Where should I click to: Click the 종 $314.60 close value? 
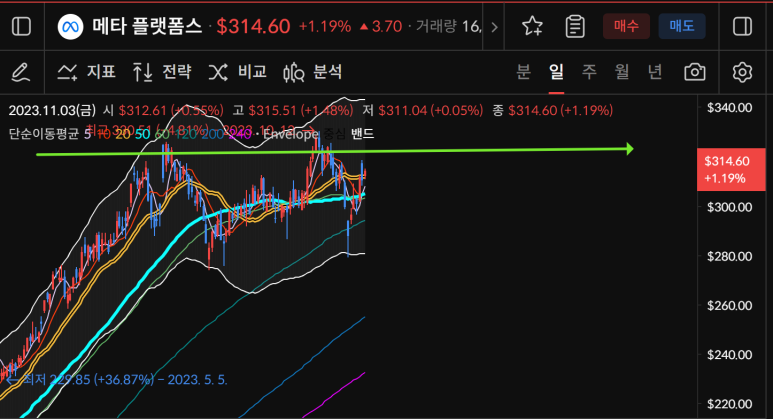(x=553, y=110)
